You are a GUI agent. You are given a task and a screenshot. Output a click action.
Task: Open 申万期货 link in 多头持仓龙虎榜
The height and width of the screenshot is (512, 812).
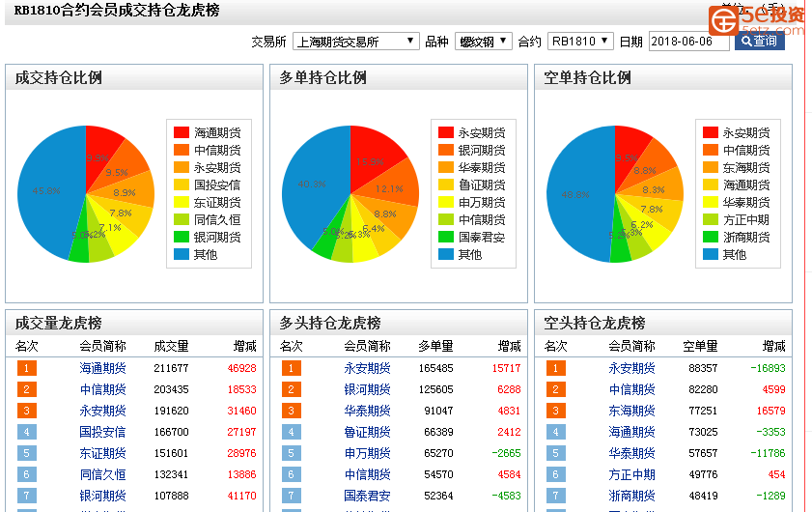pyautogui.click(x=367, y=453)
